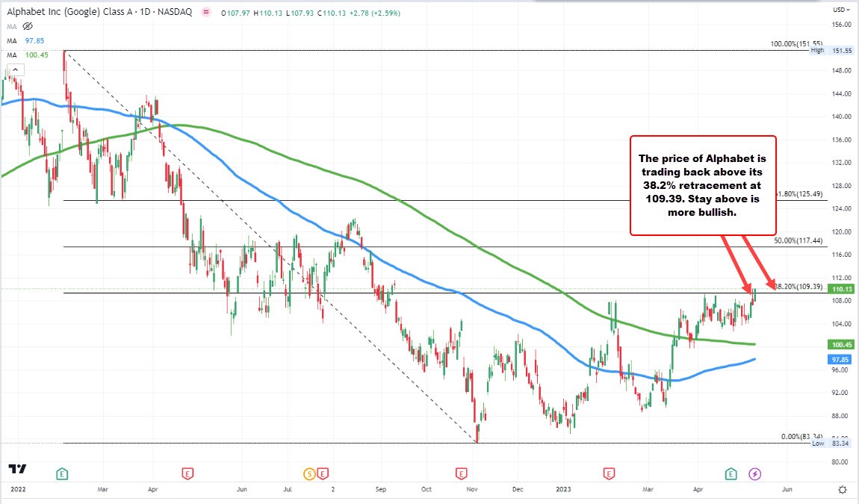Viewport: 859px width, 504px height.
Task: Click the current price tag 110.13
Action: coord(842,289)
